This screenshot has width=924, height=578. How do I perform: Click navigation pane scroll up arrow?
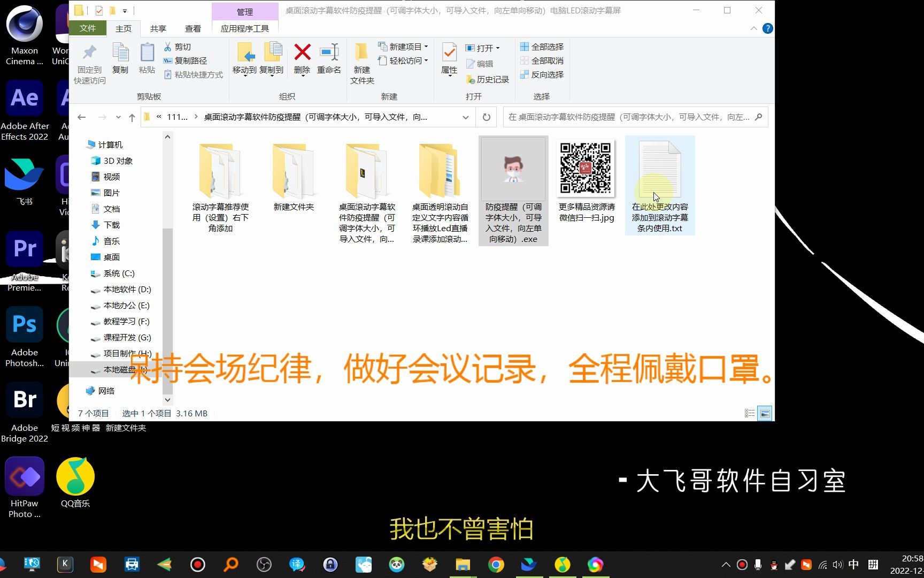point(167,137)
